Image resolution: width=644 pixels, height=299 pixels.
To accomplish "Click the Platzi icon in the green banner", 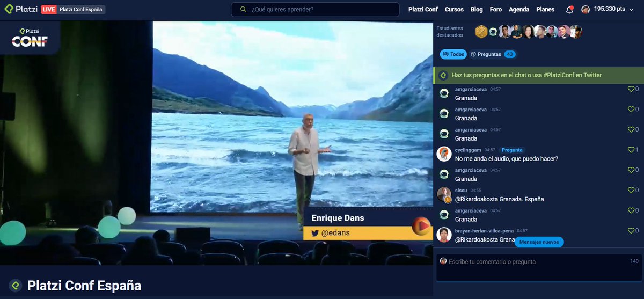I will (443, 75).
